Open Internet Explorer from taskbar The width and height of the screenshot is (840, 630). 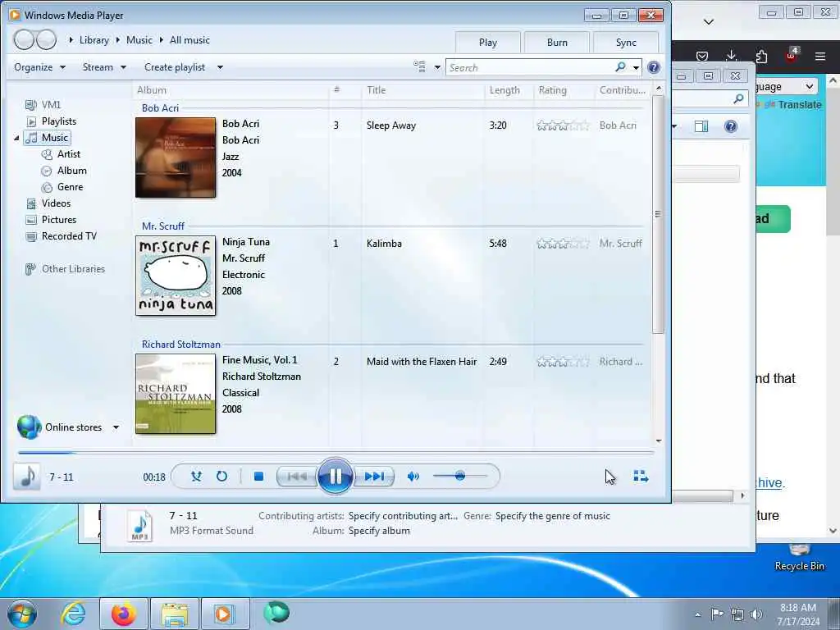(73, 614)
